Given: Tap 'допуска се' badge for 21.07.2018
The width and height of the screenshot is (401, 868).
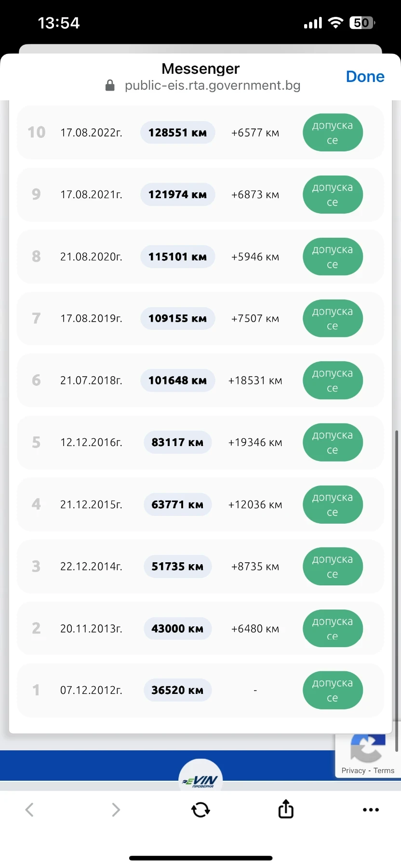Looking at the screenshot, I should click(333, 380).
